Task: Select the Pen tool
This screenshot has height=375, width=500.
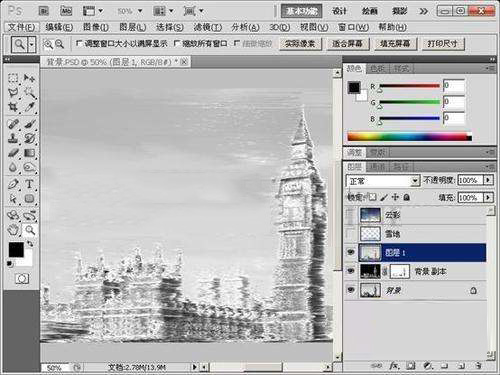Action: (13, 184)
